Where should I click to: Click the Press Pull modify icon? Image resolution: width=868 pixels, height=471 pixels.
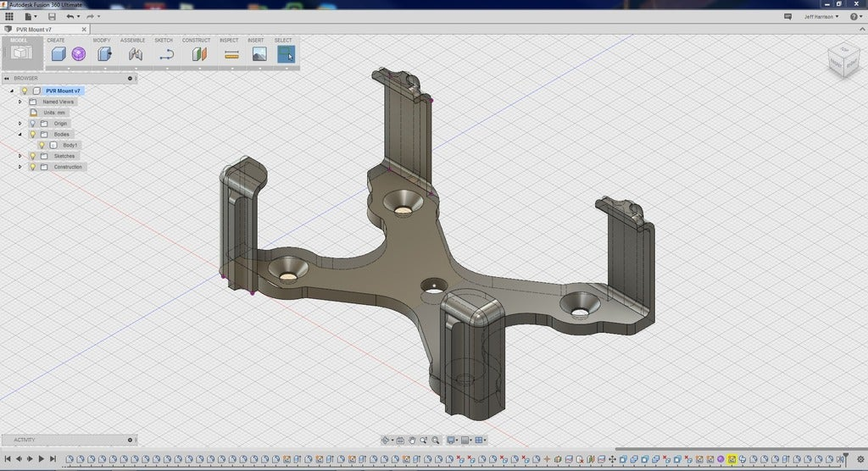pyautogui.click(x=104, y=54)
